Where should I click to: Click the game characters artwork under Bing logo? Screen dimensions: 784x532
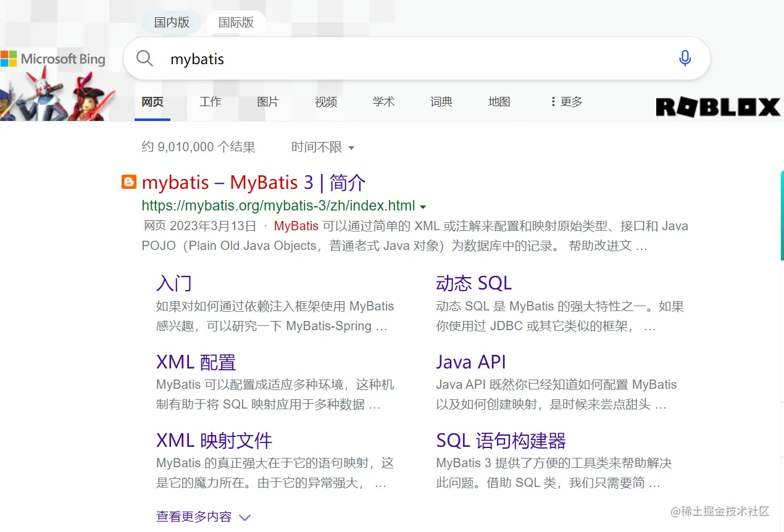point(57,94)
